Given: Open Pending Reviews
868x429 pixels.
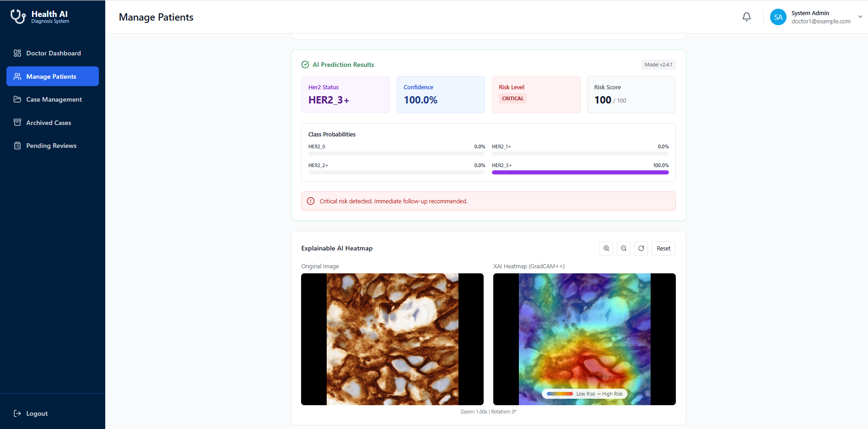Looking at the screenshot, I should 53,146.
